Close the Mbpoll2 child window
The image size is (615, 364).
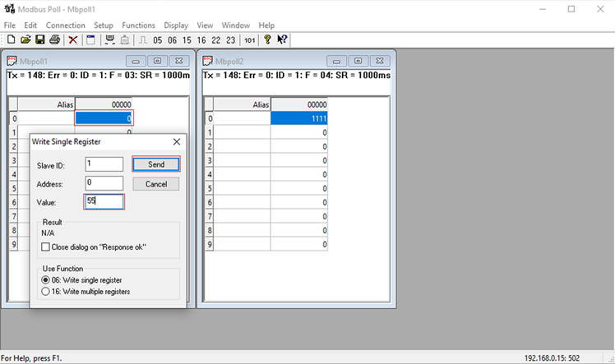(x=380, y=61)
